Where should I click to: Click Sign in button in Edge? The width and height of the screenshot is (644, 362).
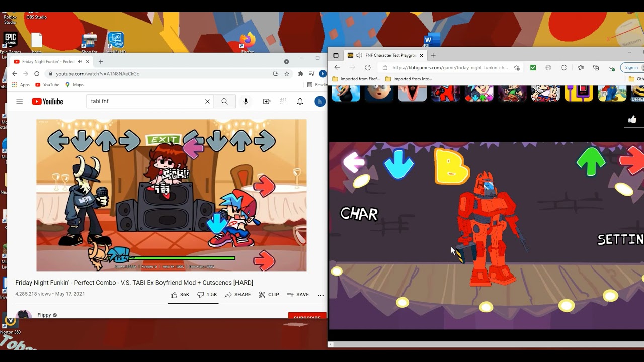coord(631,68)
